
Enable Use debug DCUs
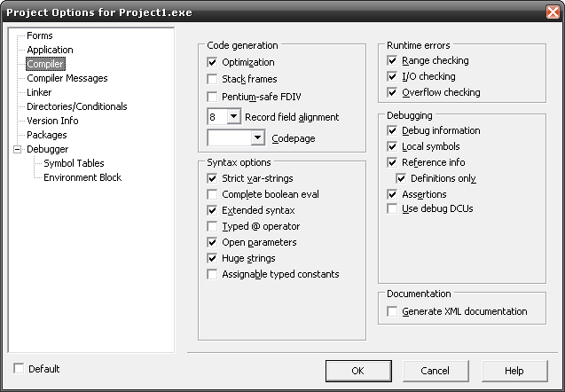tap(392, 208)
